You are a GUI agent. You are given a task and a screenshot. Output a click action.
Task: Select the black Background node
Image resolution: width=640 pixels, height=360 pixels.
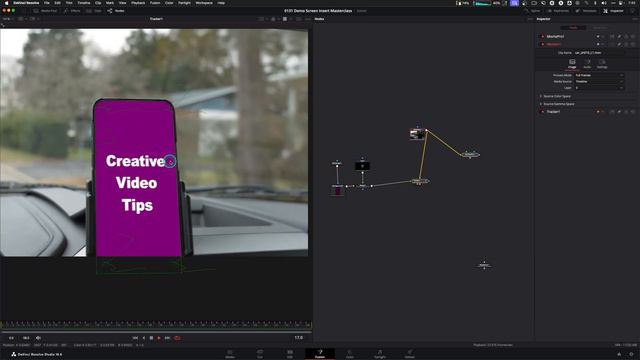click(362, 166)
